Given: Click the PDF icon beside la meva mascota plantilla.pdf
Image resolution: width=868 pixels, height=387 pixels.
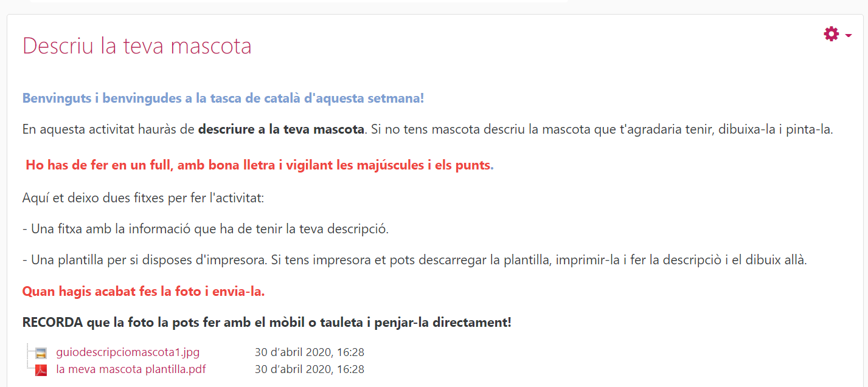Looking at the screenshot, I should (39, 369).
